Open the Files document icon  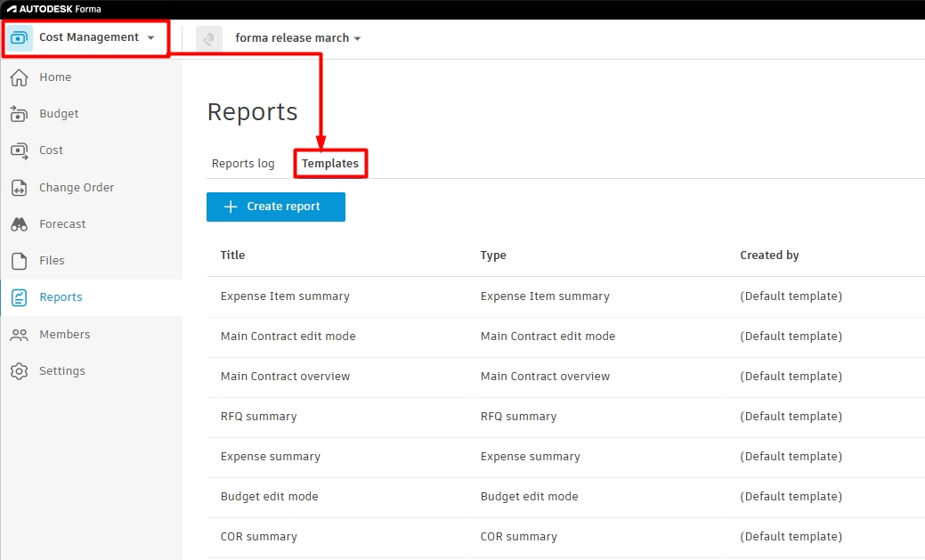click(19, 261)
